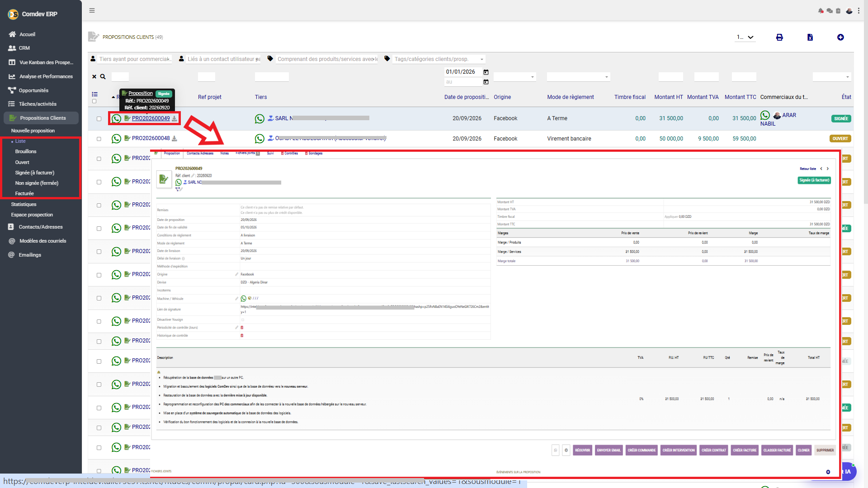Export the list to Excel
Image resolution: width=868 pixels, height=488 pixels.
coord(810,38)
